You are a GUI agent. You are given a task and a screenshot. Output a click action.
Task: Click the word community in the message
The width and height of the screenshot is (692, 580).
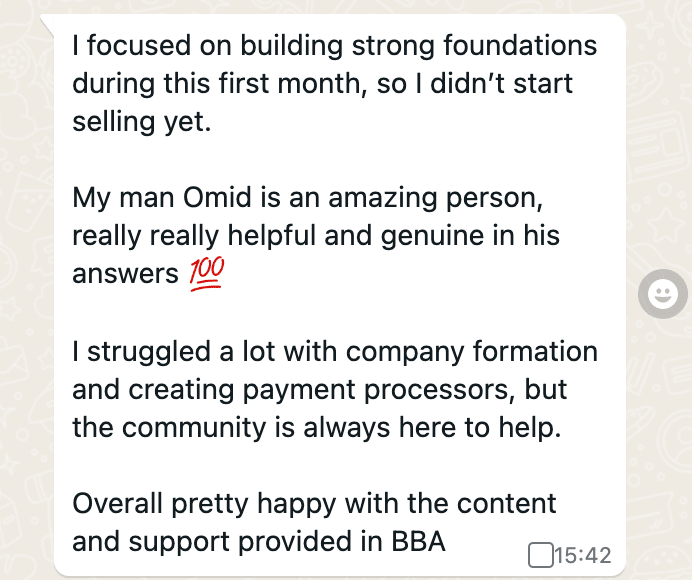click(x=194, y=428)
